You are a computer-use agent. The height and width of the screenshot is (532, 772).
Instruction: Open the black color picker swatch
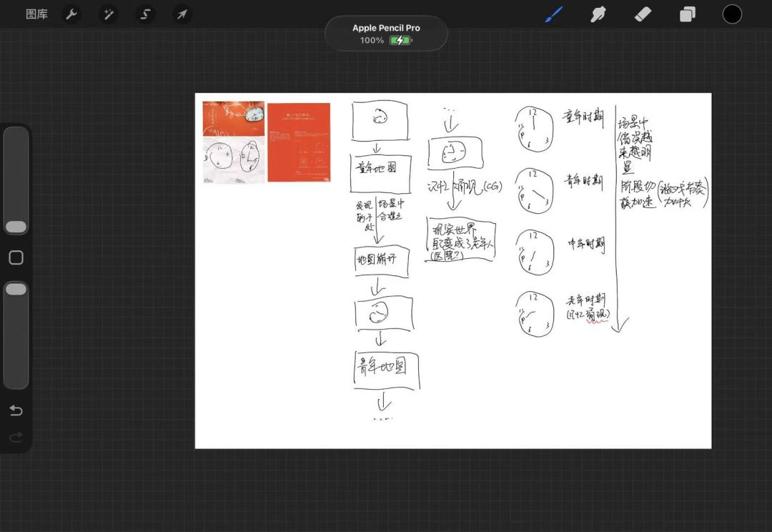point(732,14)
